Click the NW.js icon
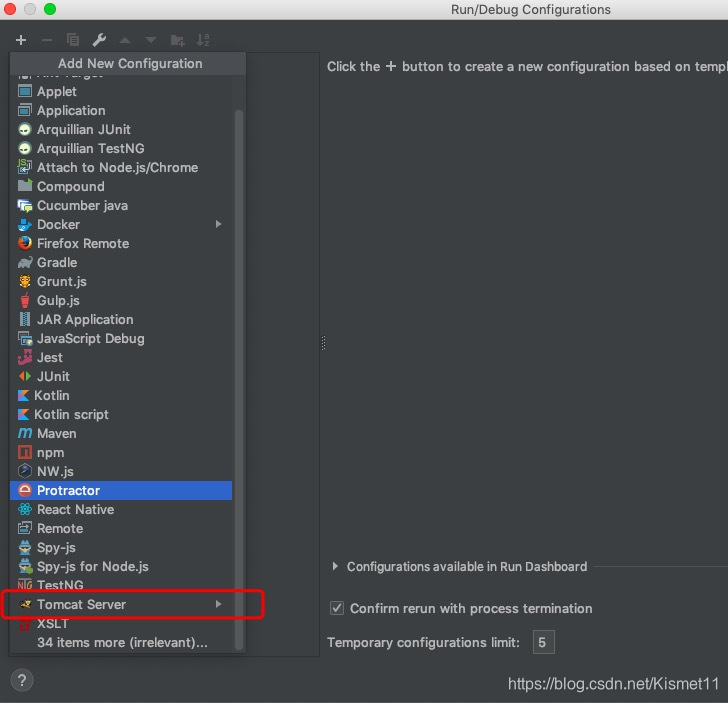 pyautogui.click(x=25, y=471)
